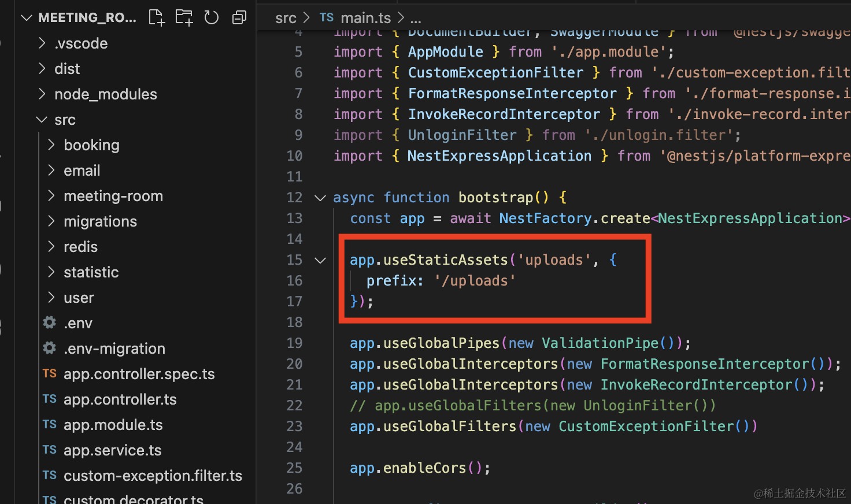Click the New Folder icon in explorer header

click(184, 18)
